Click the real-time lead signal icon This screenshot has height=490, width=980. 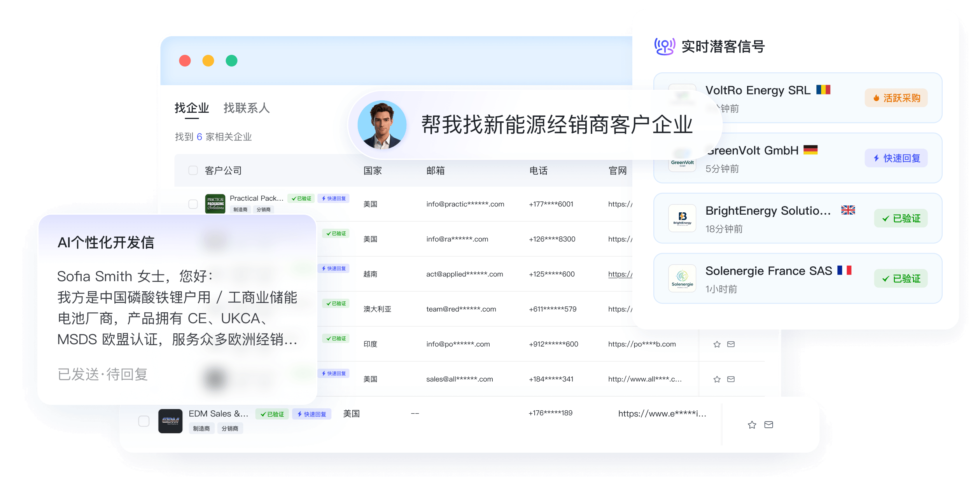pos(665,47)
